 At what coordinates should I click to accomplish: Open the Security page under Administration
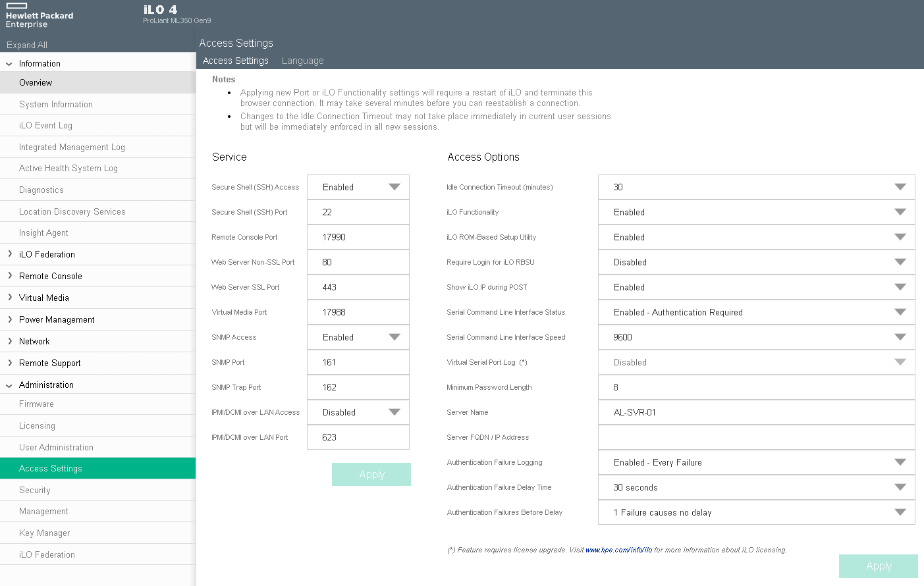[x=35, y=490]
